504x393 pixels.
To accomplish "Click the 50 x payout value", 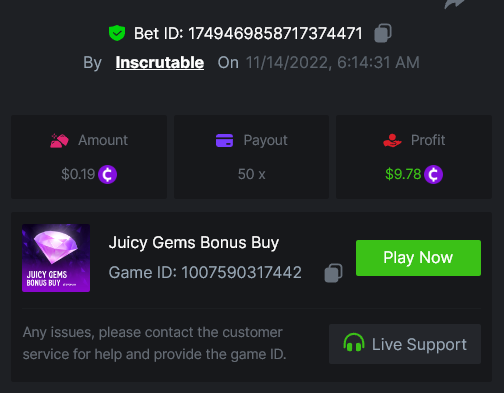I will [252, 174].
